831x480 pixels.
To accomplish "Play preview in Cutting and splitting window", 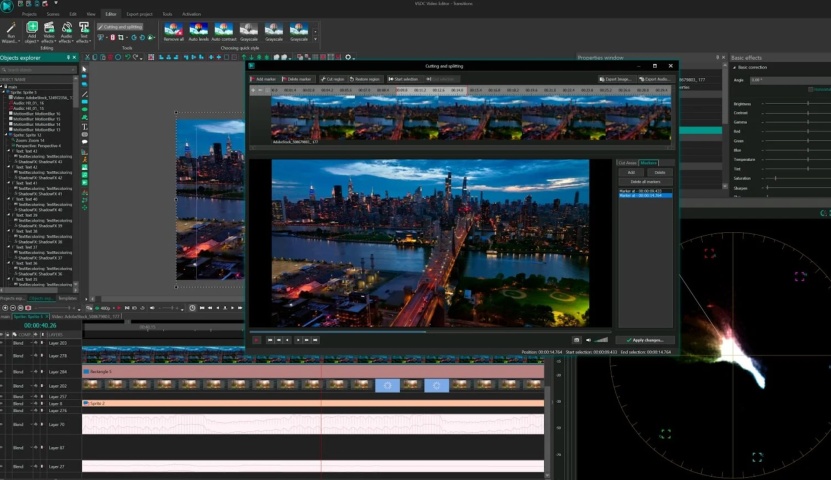I will (257, 340).
